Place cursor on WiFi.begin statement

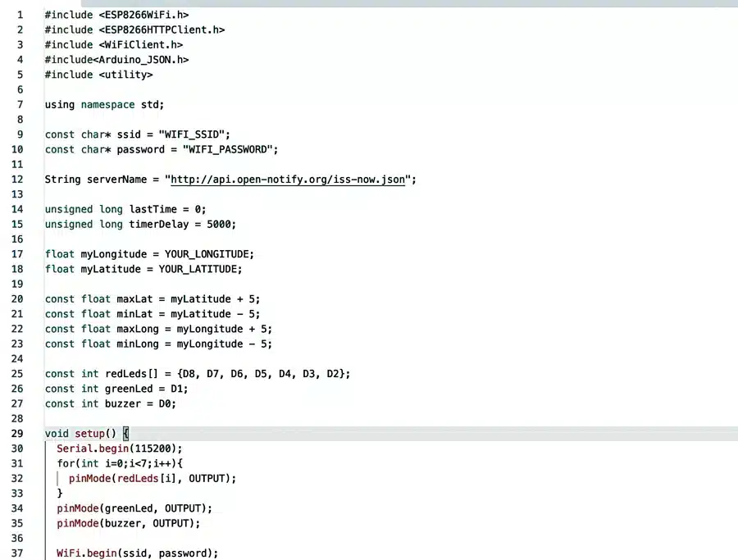[x=137, y=553]
